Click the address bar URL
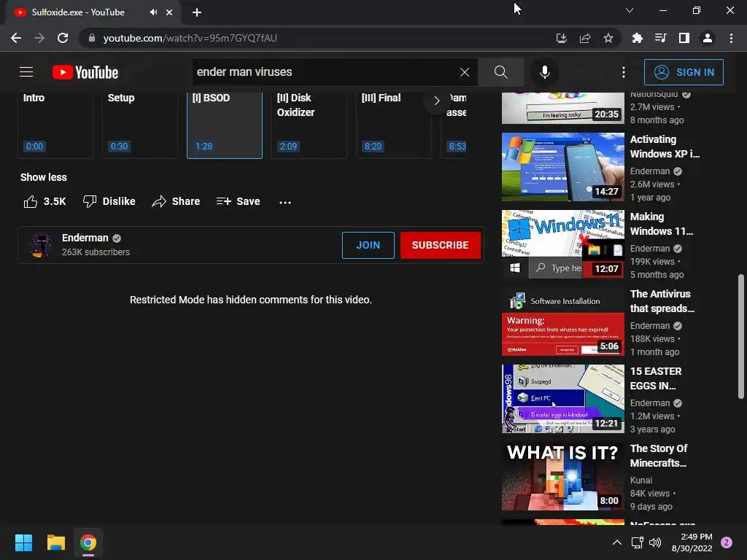747x560 pixels. click(x=190, y=38)
